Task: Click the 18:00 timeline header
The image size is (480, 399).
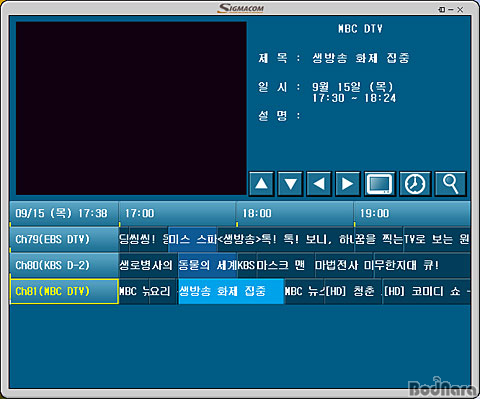Action: click(295, 213)
